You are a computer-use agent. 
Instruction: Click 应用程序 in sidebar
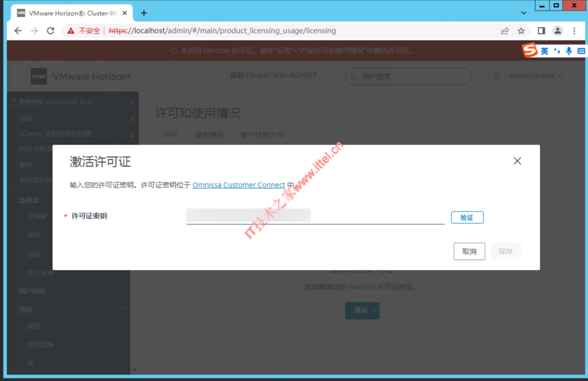[x=40, y=344]
